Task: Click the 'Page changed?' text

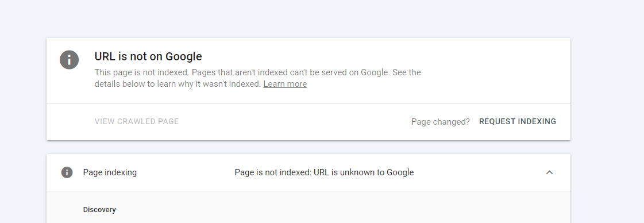Action: [x=440, y=122]
